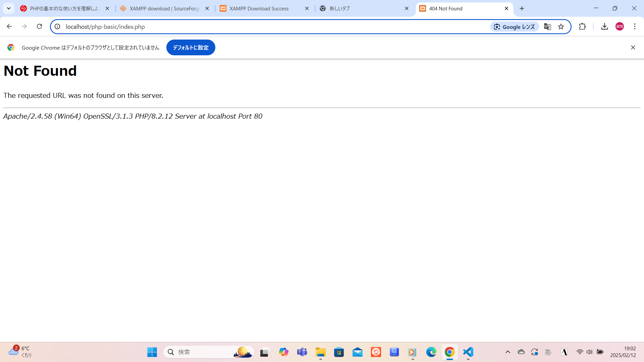The width and height of the screenshot is (644, 362).
Task: Check battery status icon
Action: (x=600, y=352)
